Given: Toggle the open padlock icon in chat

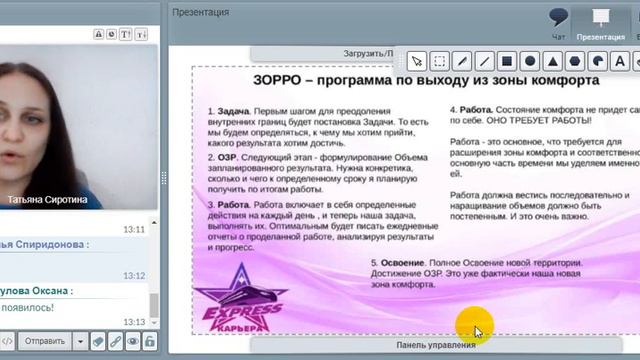Looking at the screenshot, I should click(x=150, y=341).
